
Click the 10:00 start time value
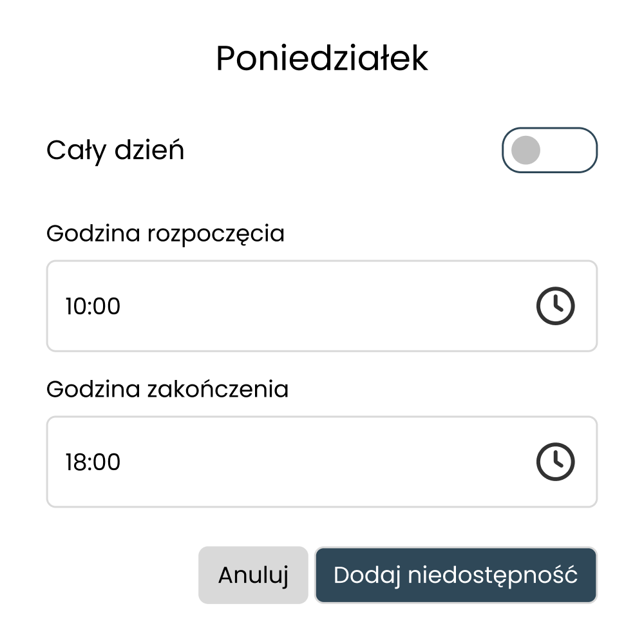(x=93, y=307)
